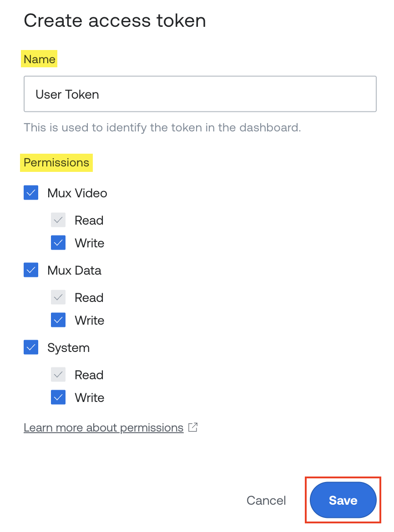The width and height of the screenshot is (394, 532).
Task: Click Save to create the access token
Action: 342,500
